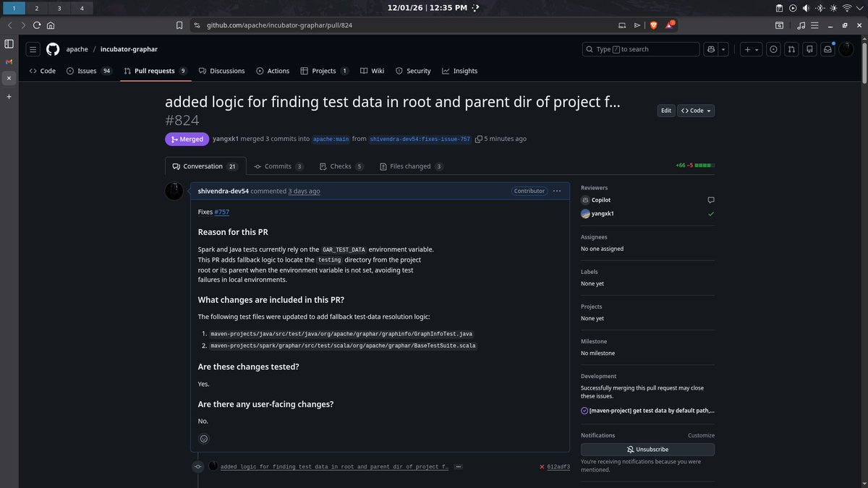Click the pull requests icon near your avatar

[790, 48]
